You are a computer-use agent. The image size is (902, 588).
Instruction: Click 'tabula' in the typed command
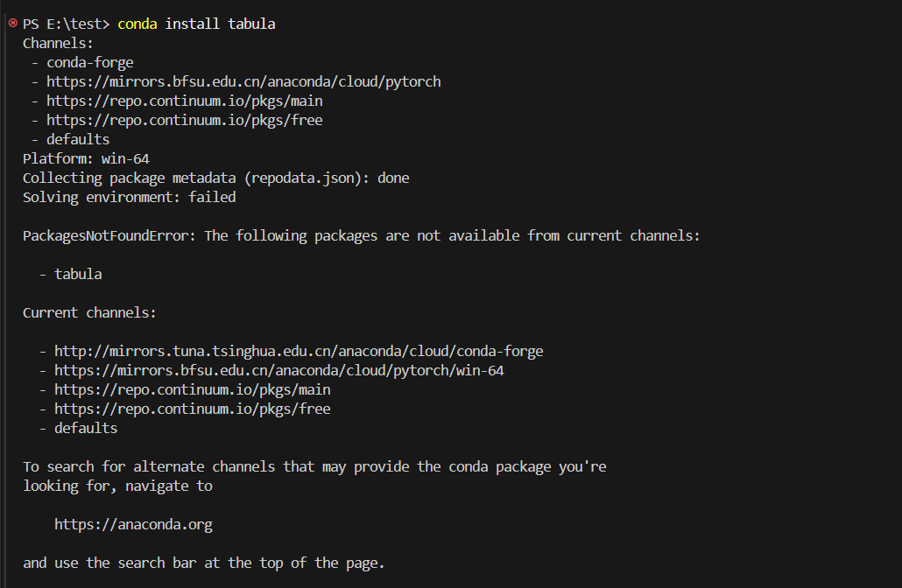tap(251, 24)
